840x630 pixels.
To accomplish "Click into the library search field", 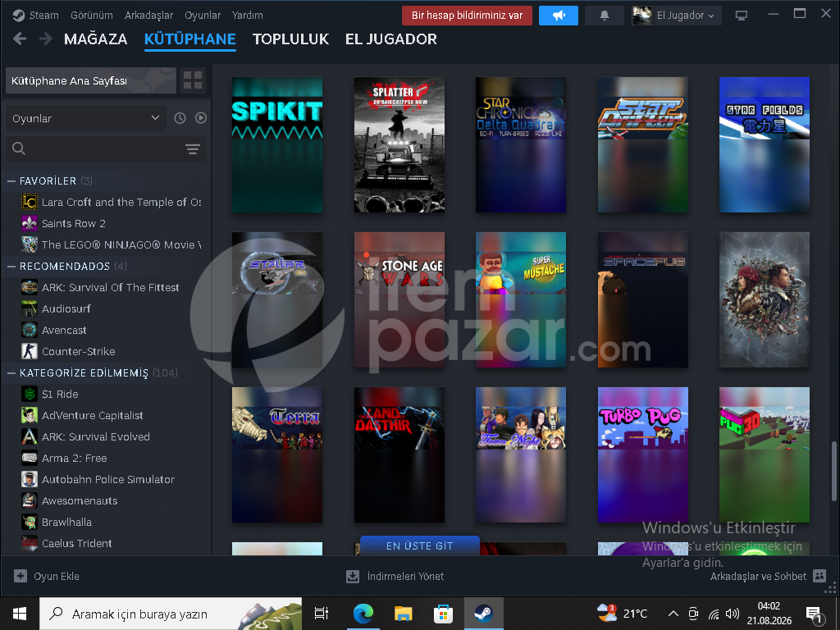I will pyautogui.click(x=106, y=149).
